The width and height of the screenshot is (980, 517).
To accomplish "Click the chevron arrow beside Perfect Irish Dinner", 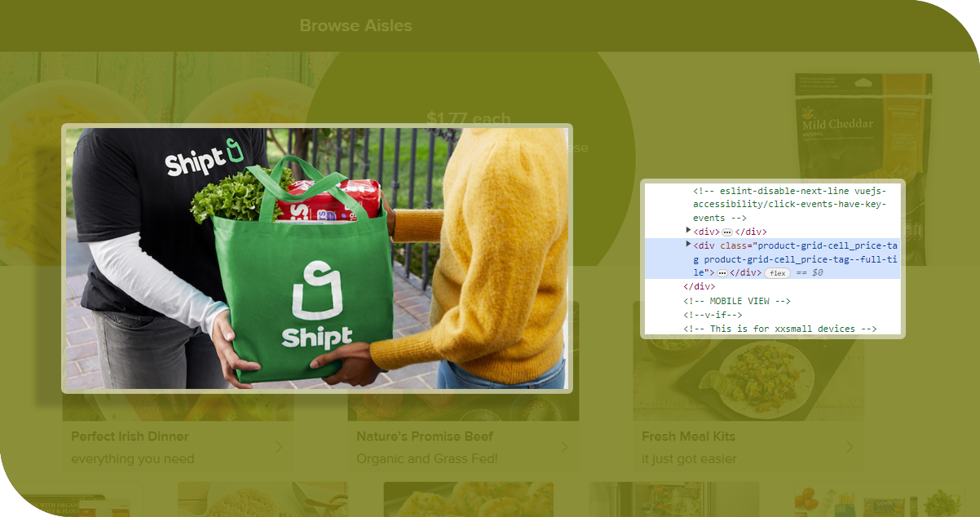I will tap(278, 447).
